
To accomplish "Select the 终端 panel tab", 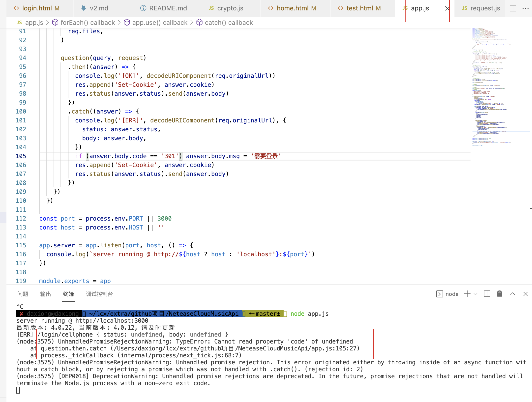I will 68,294.
